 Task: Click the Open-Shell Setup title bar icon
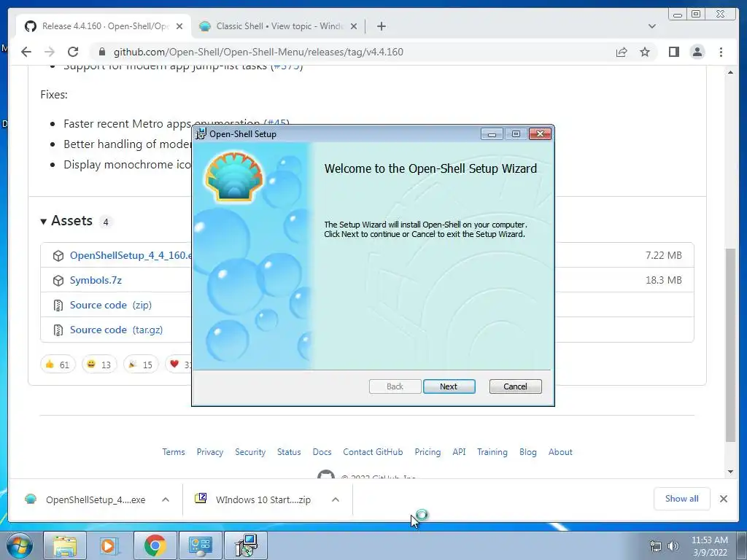201,134
